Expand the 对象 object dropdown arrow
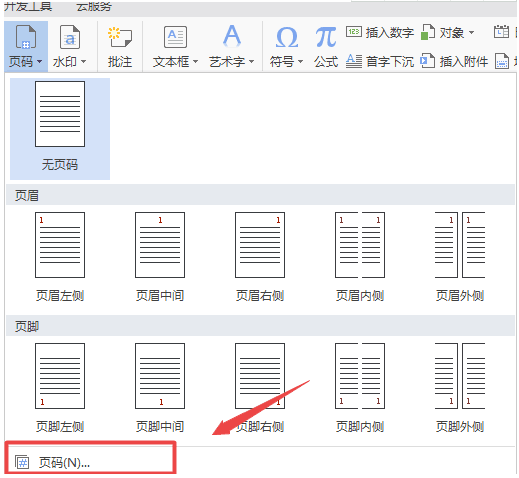Screen dimensions: 519x478 pos(471,33)
